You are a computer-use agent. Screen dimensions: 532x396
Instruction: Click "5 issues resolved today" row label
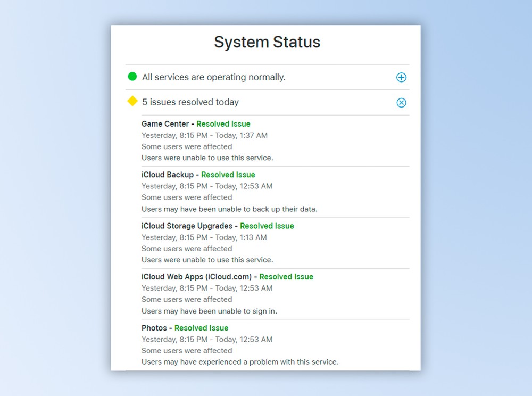[x=190, y=102]
